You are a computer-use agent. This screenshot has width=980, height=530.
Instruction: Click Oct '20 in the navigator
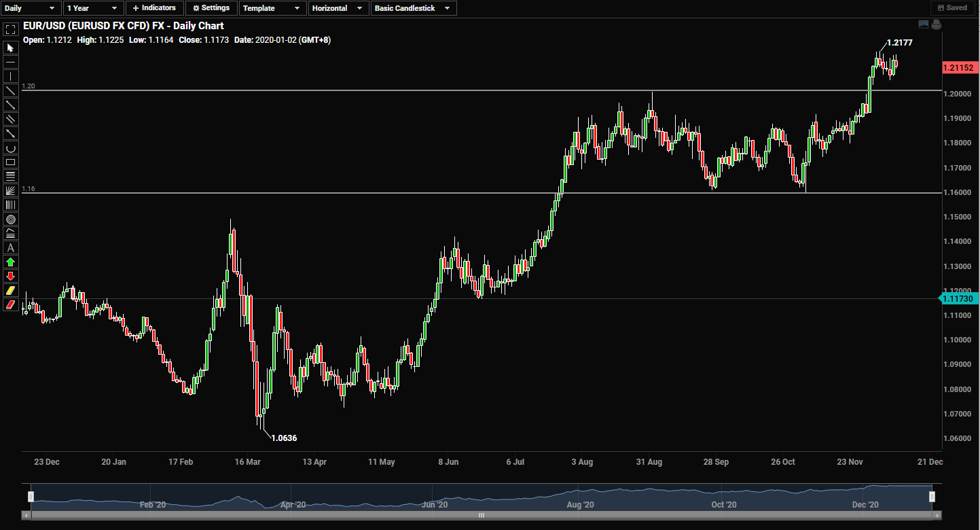tap(724, 505)
